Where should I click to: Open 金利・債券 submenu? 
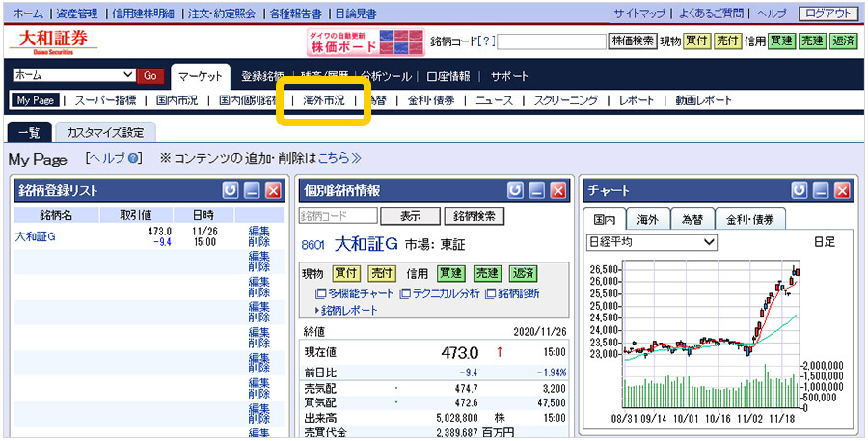(431, 100)
